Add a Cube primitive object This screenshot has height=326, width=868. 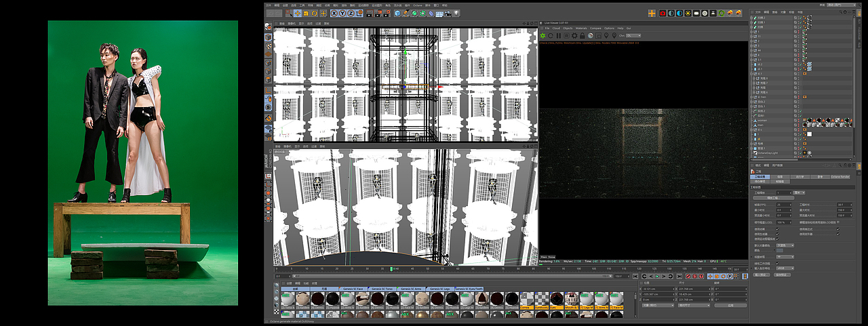[397, 13]
